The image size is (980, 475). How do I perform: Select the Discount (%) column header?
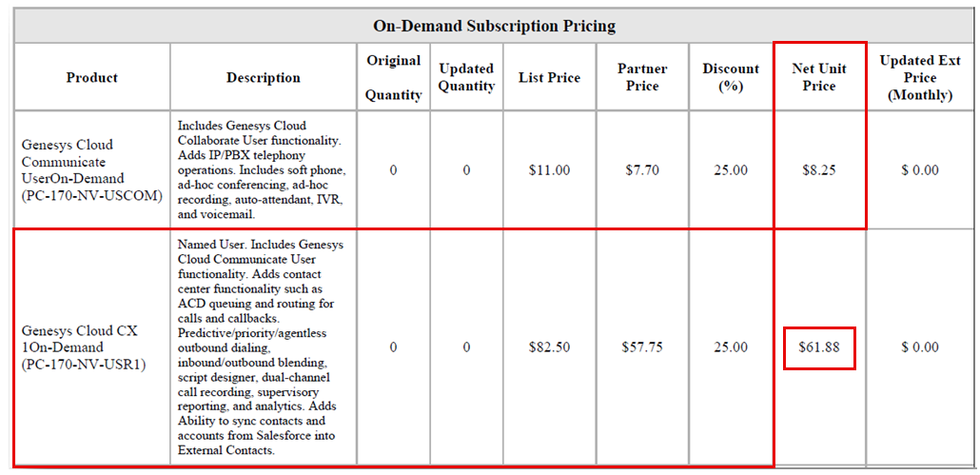(731, 77)
